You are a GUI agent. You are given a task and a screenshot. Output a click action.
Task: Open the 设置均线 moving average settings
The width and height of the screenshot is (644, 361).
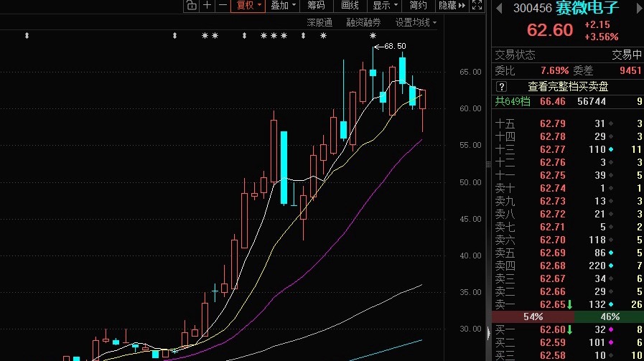click(x=416, y=22)
